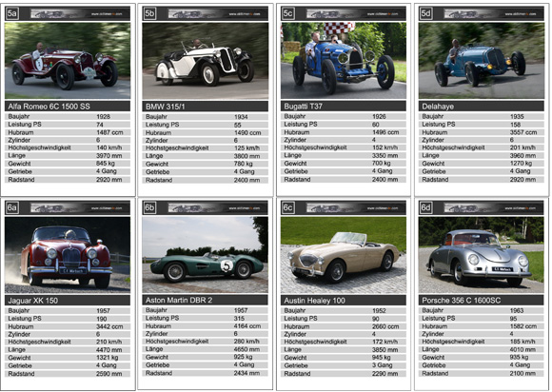Viewport: 552px width, 392px height.
Task: Click the Getriebe label on Jaguar card
Action: (x=20, y=365)
